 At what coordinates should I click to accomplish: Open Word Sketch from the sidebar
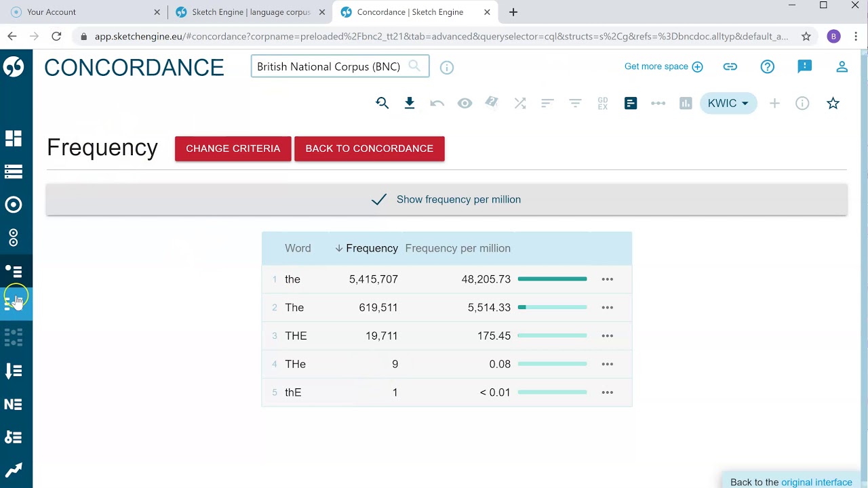click(14, 205)
